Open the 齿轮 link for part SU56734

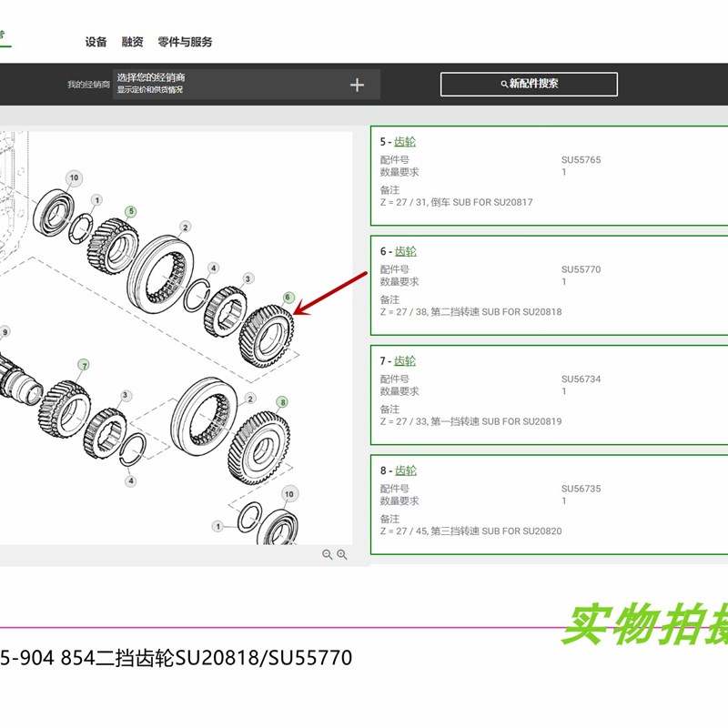pos(406,359)
